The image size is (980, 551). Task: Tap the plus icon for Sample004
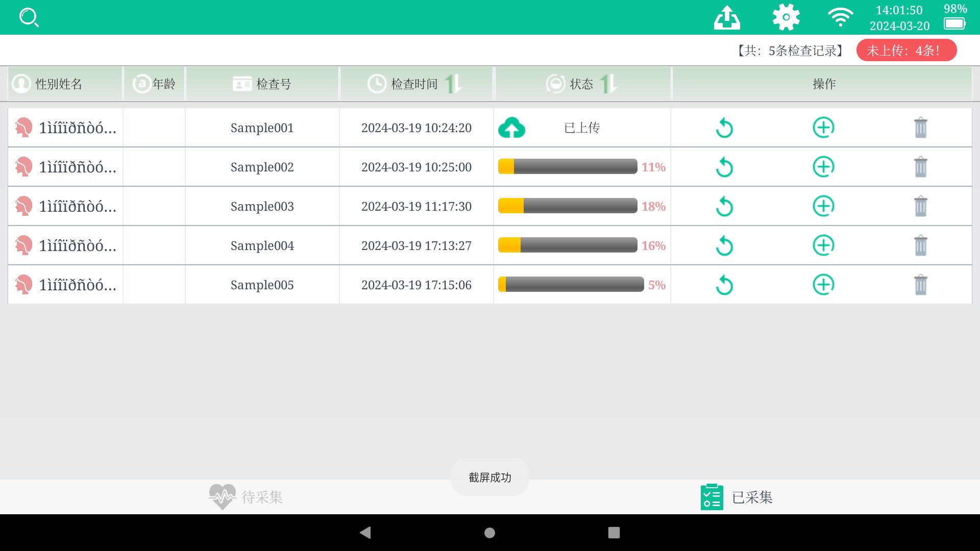(823, 245)
